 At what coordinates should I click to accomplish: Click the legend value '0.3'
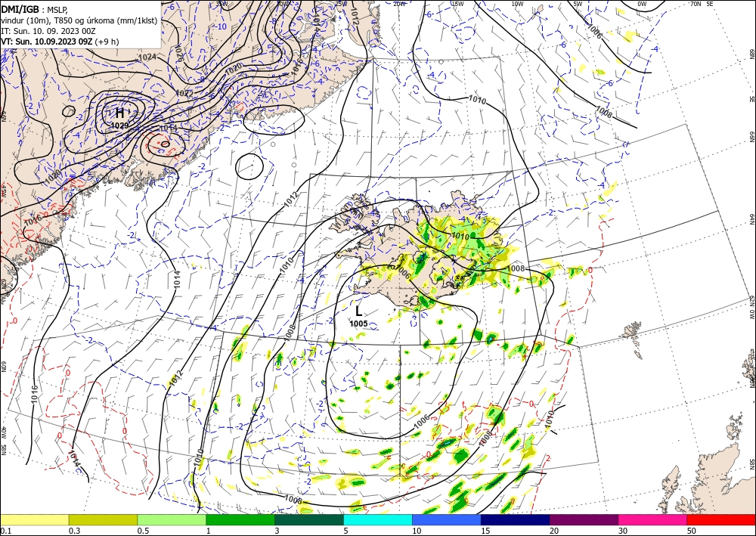click(74, 531)
